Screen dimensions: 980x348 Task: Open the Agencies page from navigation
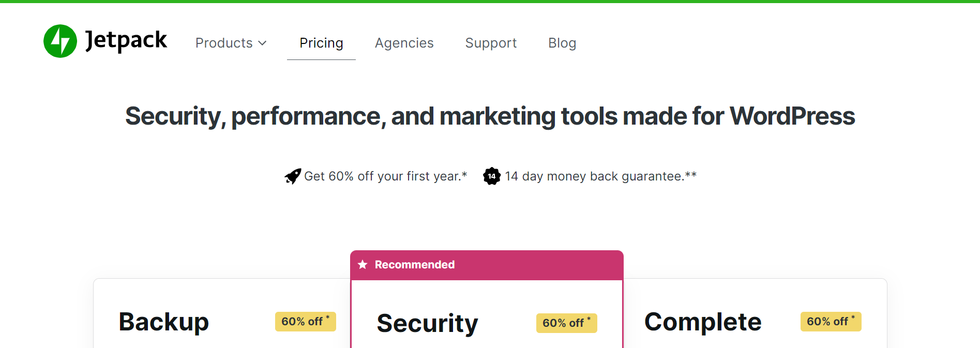pos(404,43)
